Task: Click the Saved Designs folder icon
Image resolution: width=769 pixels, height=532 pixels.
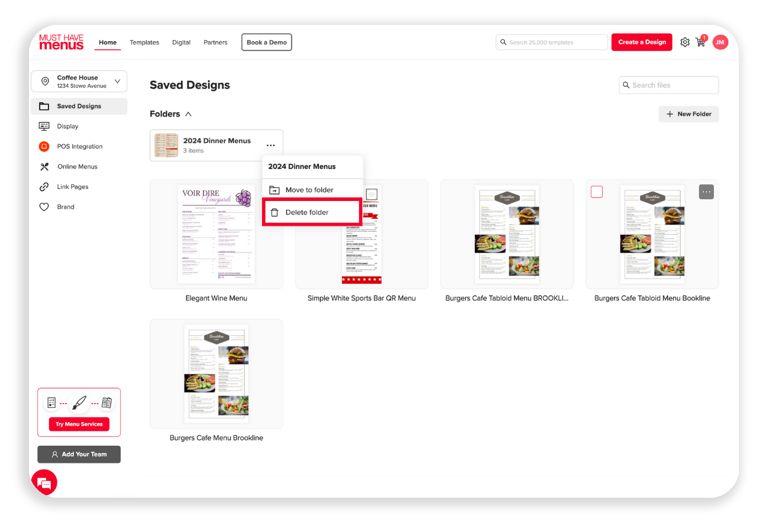Action: (x=44, y=106)
